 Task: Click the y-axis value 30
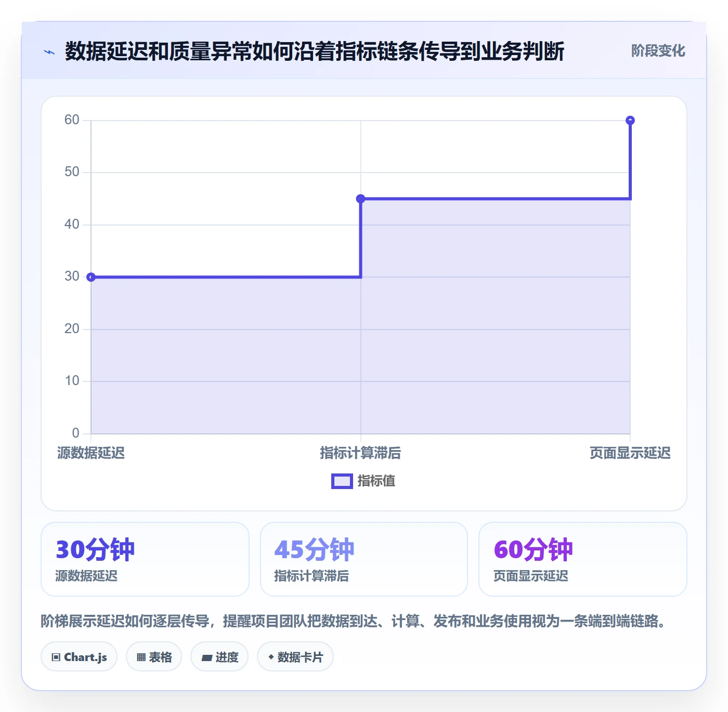click(x=72, y=276)
